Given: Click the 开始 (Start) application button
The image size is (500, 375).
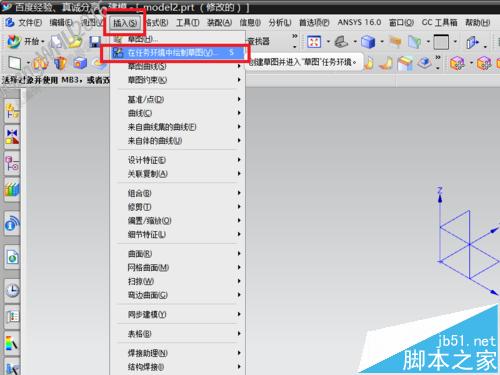Looking at the screenshot, I should (25, 41).
